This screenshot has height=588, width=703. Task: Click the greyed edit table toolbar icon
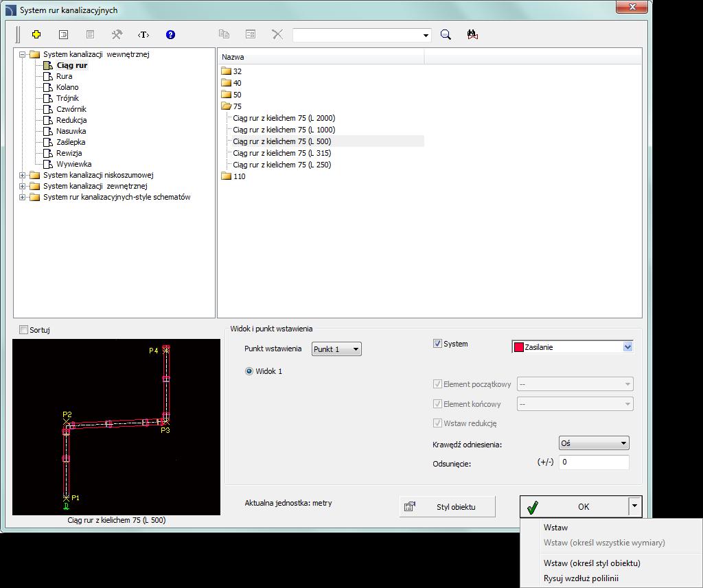tap(251, 34)
